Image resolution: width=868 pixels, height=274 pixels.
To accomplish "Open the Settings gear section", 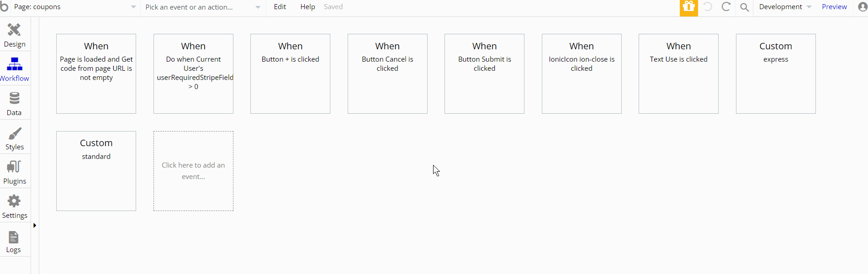I will pos(15,206).
